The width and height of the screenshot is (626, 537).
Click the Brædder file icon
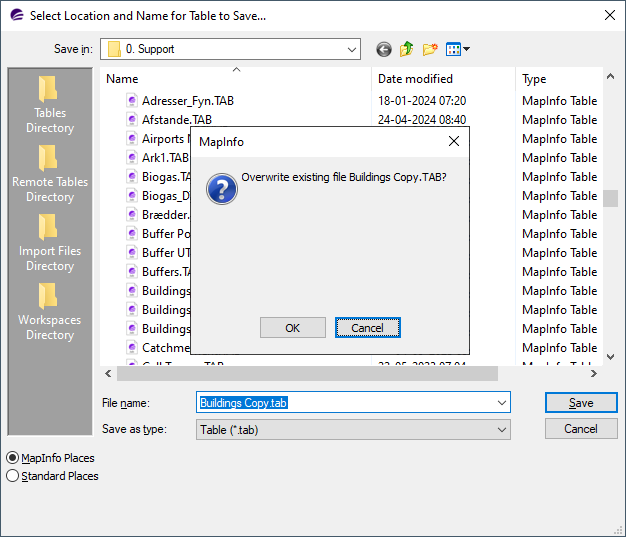click(x=132, y=215)
